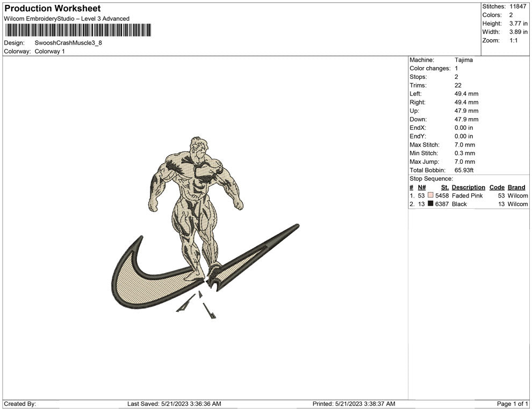532x409 pixels.
Task: Click 'Printed: 5/21/2023 3:38:37 AM'
Action: 354,404
